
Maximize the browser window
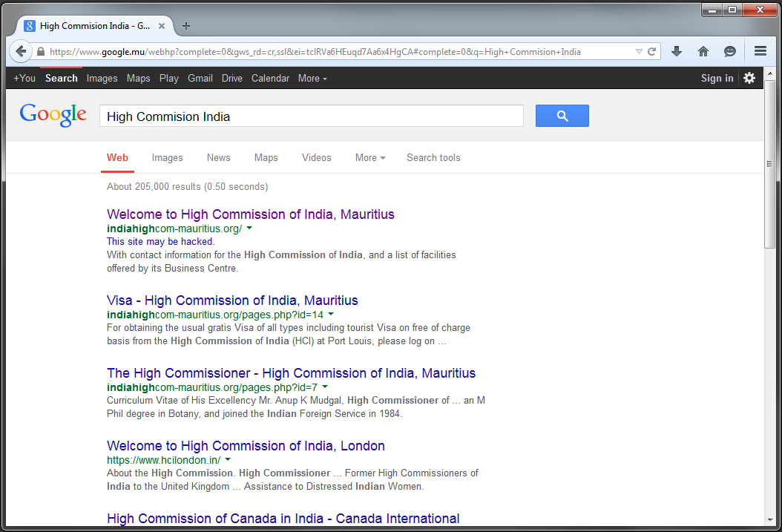click(732, 10)
